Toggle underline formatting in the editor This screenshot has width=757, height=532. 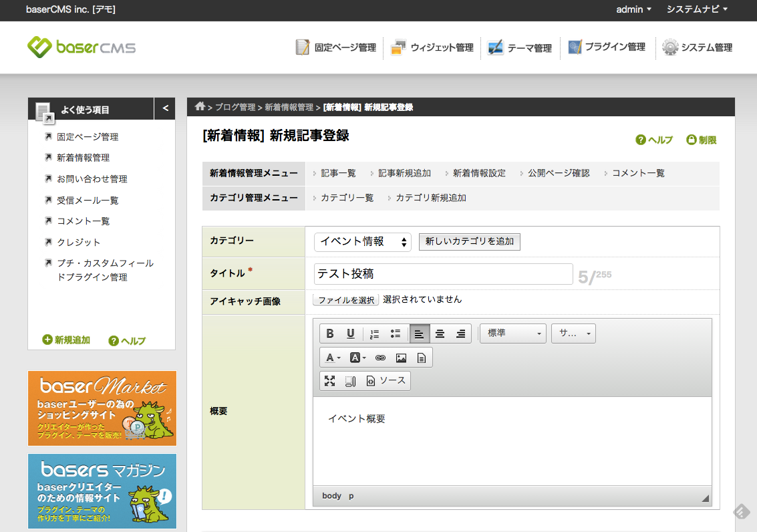click(350, 334)
